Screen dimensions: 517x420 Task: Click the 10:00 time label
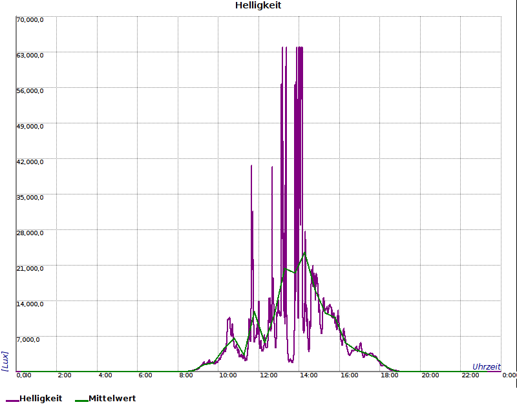pos(228,375)
